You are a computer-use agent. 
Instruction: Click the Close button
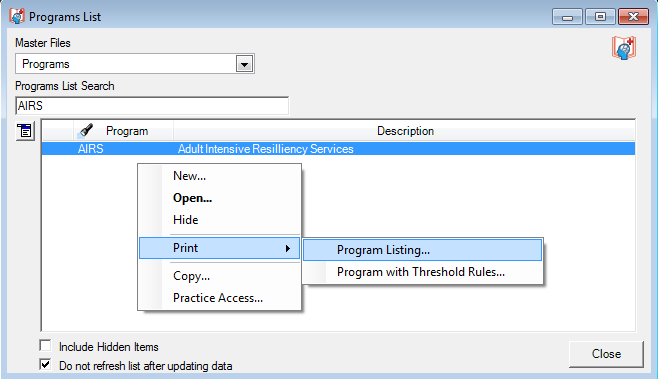click(x=606, y=354)
